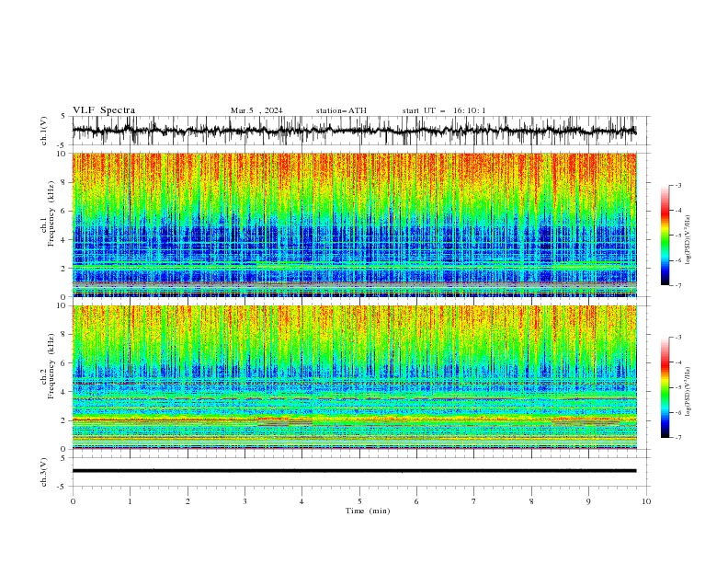The height and width of the screenshot is (563, 728).
Task: Click the ch.2 spectrogram colorbar
Action: click(x=665, y=387)
